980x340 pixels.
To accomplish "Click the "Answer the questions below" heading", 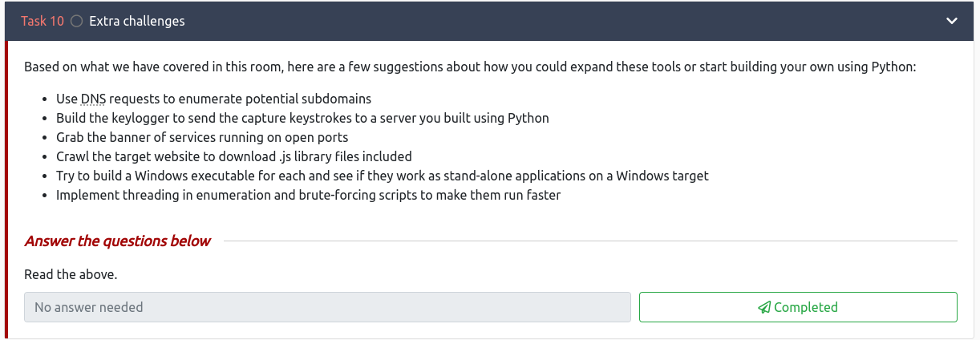I will (118, 241).
